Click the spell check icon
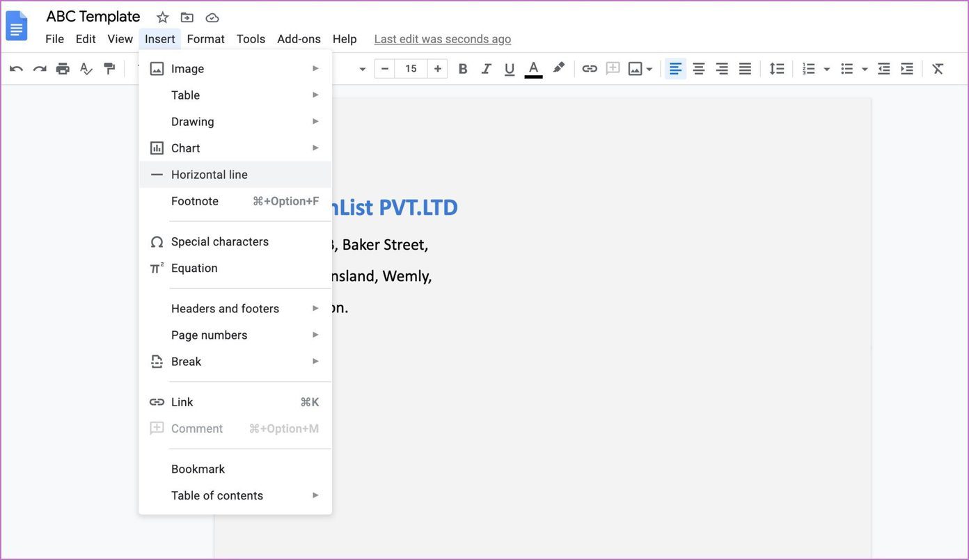Image resolution: width=969 pixels, height=560 pixels. click(x=86, y=68)
